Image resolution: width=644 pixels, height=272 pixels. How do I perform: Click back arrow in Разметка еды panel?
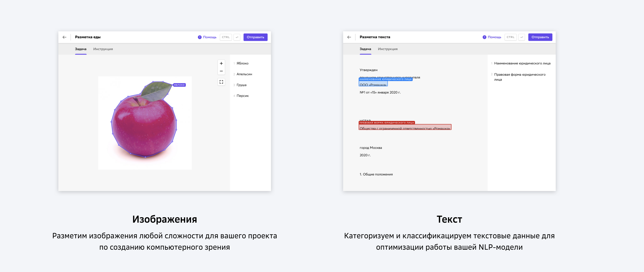(x=65, y=37)
